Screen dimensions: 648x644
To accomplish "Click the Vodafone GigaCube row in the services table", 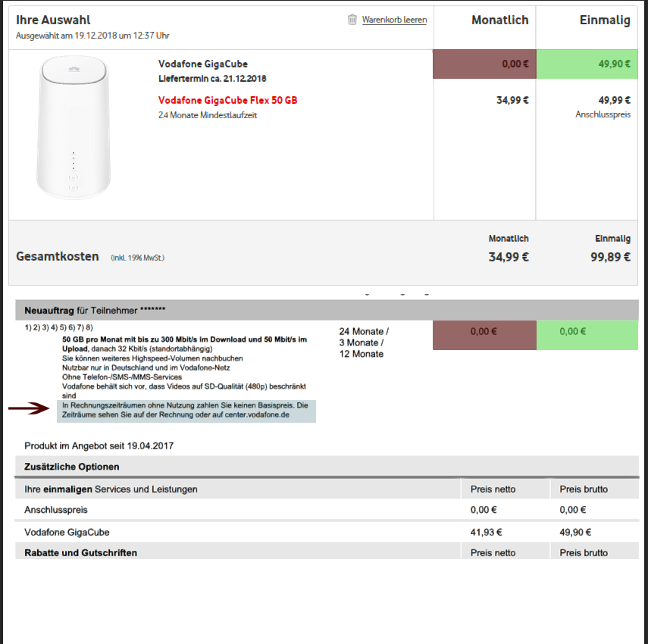I will click(327, 533).
